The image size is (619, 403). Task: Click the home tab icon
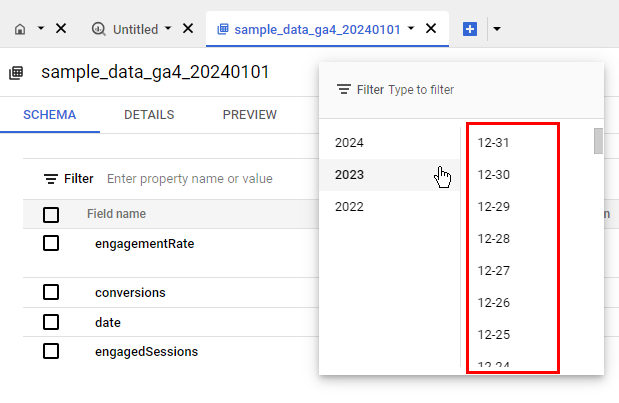point(21,29)
